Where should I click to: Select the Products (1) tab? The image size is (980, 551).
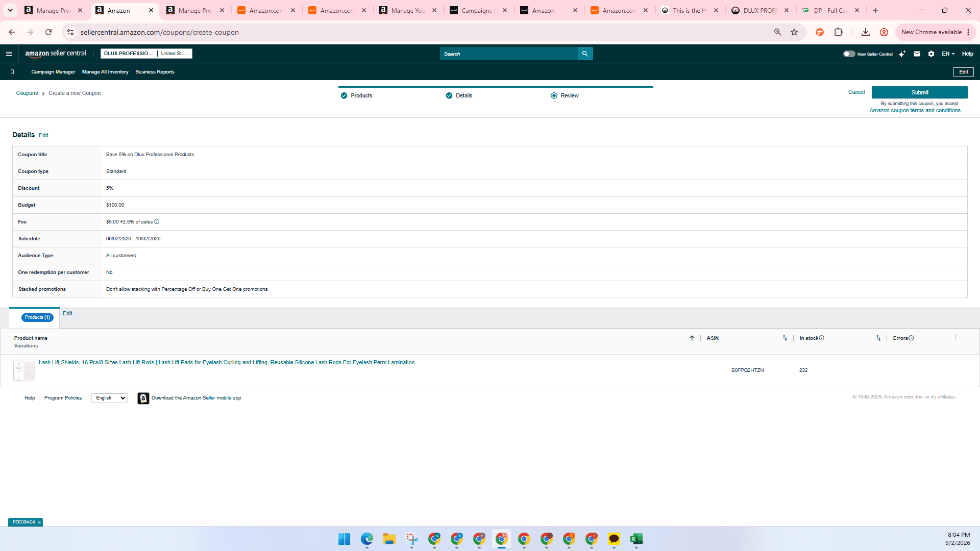(x=37, y=317)
